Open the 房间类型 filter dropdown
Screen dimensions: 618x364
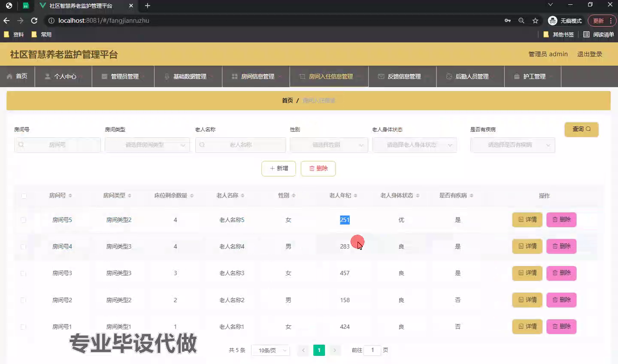(x=147, y=145)
